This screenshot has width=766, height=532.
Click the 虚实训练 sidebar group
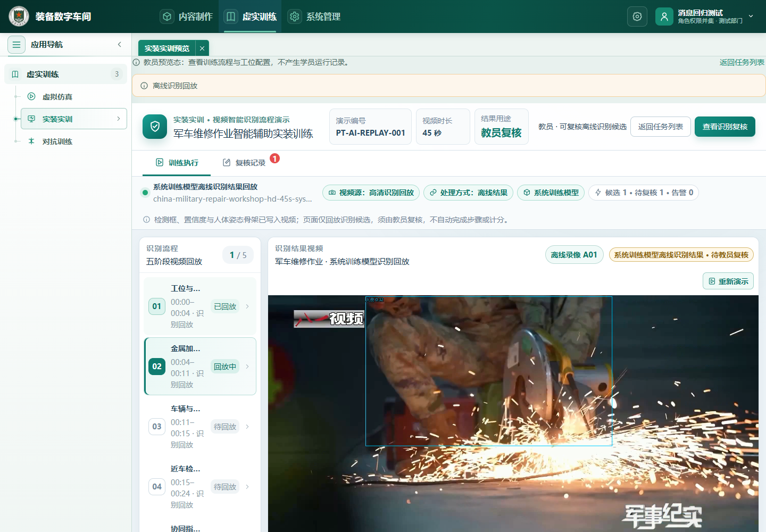pyautogui.click(x=65, y=74)
